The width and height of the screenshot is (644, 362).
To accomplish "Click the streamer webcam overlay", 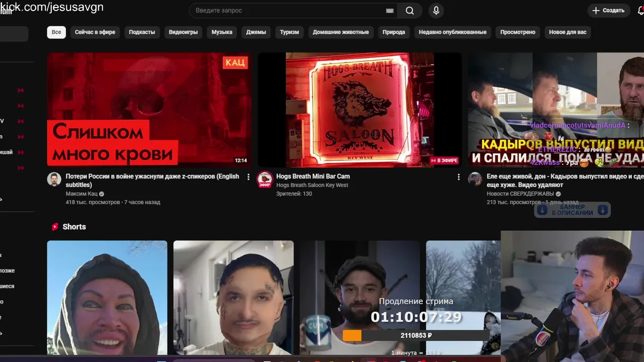I will 573,297.
